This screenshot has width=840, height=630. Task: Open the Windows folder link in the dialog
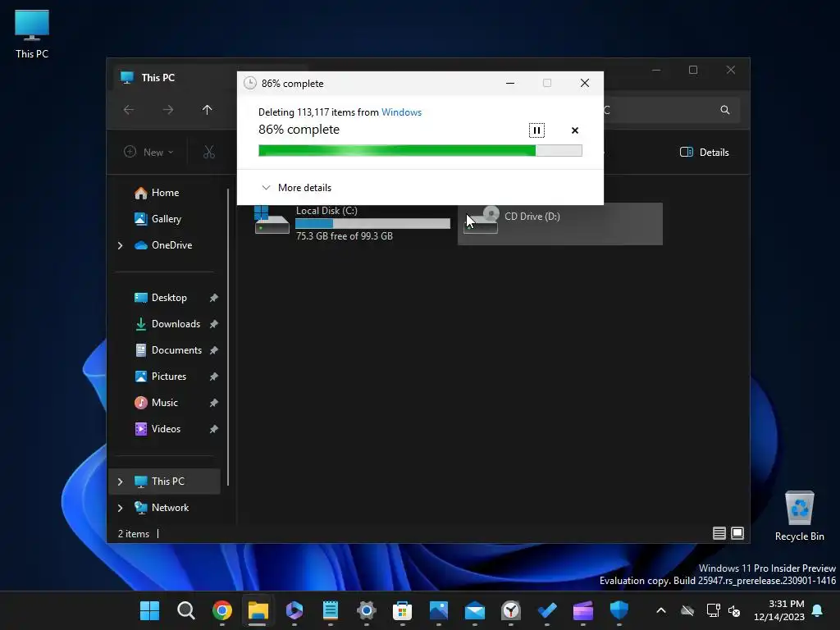401,112
